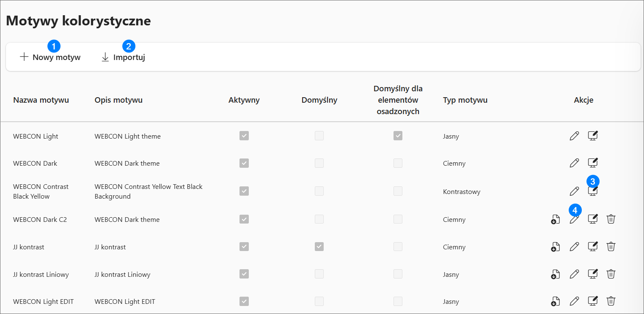644x314 pixels.
Task: Click trash icon in WEBCON Light EDIT row
Action: click(x=611, y=301)
